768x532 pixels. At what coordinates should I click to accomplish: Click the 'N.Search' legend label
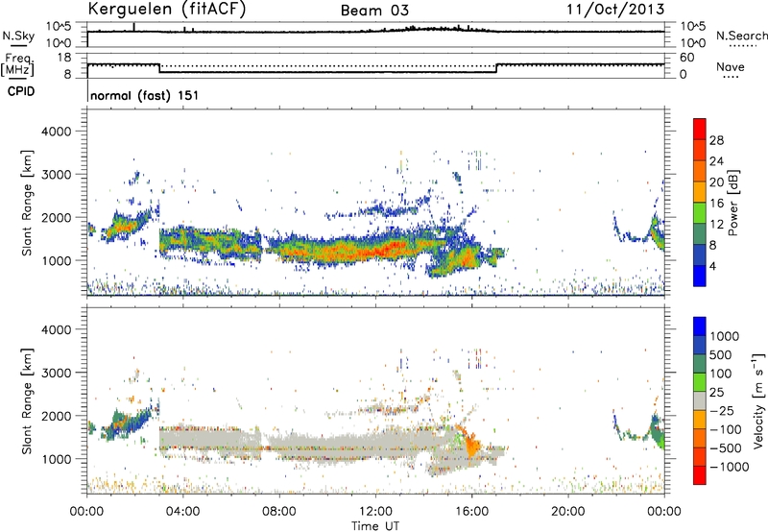point(742,36)
